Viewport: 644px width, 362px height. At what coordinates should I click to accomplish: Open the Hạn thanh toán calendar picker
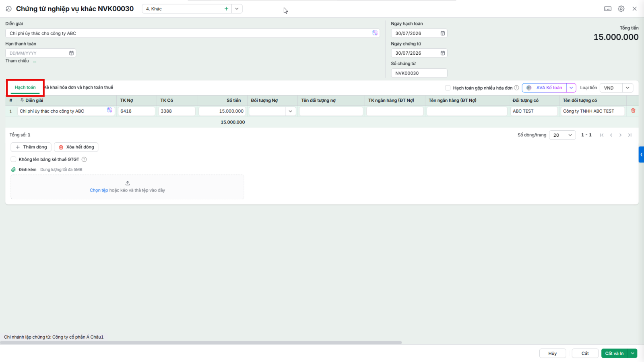point(71,53)
